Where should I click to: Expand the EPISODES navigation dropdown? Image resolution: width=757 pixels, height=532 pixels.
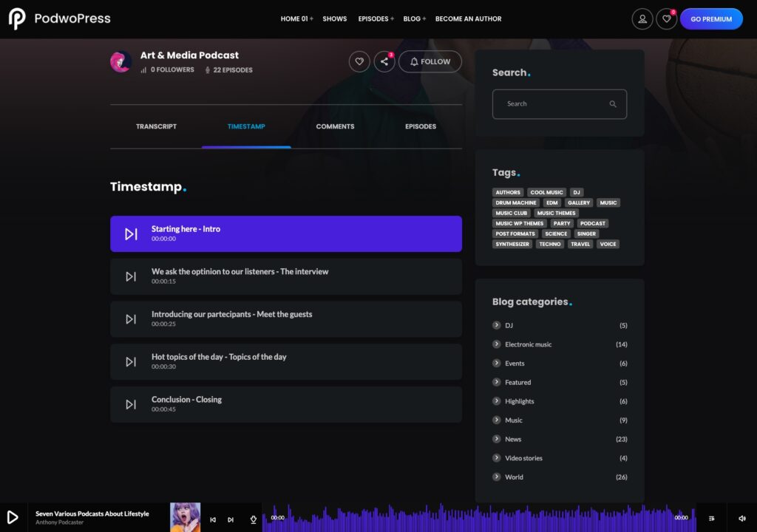point(373,18)
